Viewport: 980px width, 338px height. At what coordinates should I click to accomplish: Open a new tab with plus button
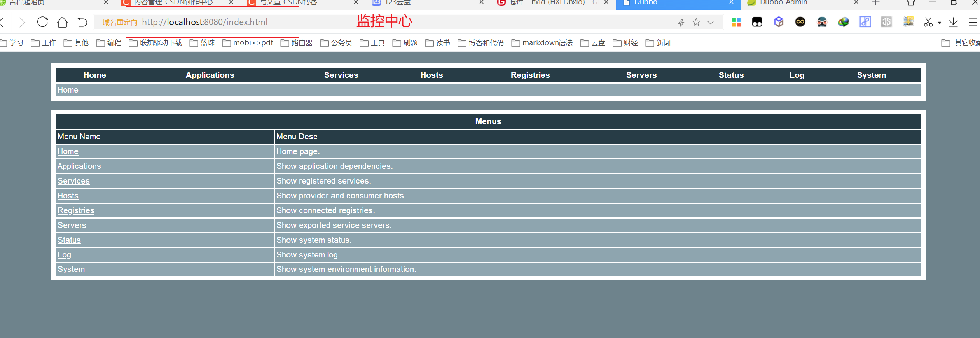(876, 2)
